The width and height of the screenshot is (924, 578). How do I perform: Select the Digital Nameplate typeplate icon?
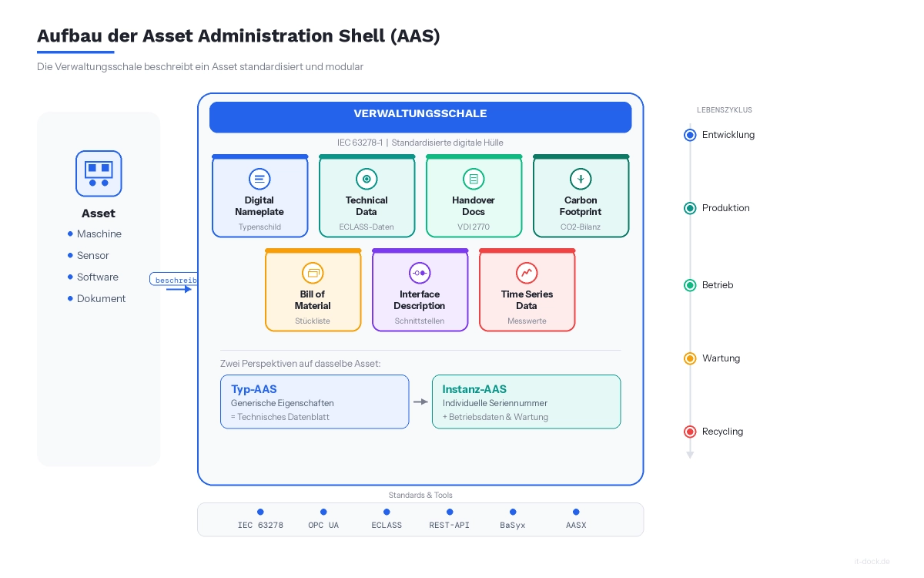[259, 178]
